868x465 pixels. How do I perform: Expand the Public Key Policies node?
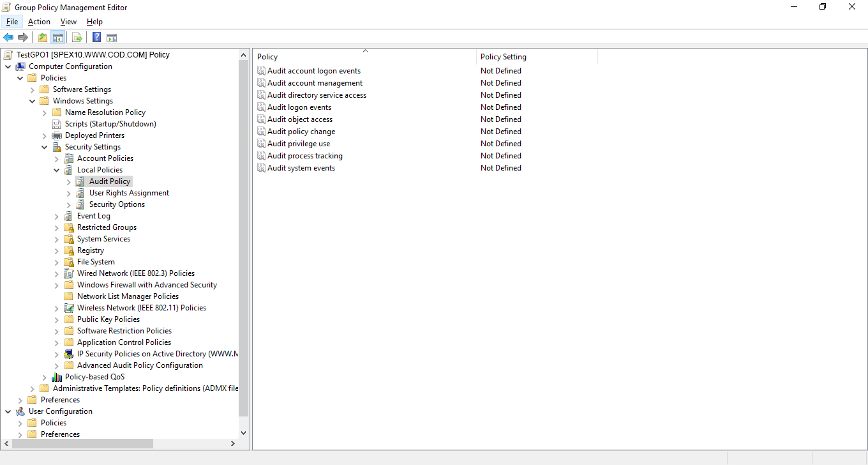click(57, 319)
